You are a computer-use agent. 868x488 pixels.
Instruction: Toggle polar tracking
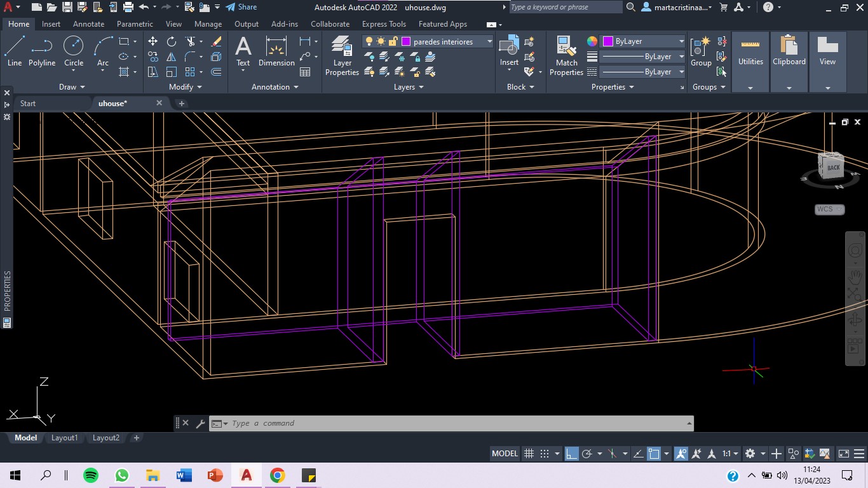click(x=587, y=454)
